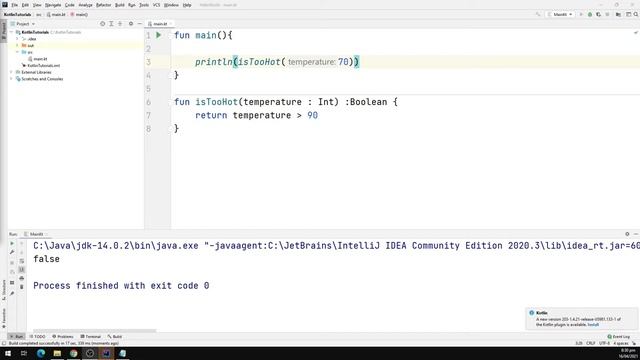Open the MainKt run configuration dropdown

point(560,14)
